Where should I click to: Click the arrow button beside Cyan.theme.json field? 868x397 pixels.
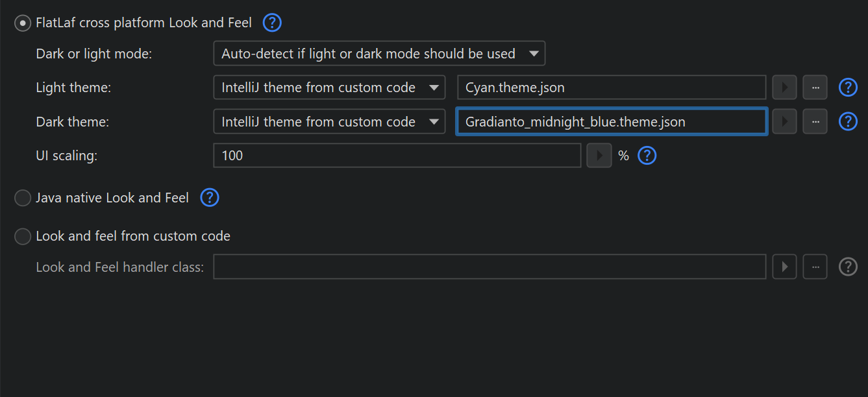pyautogui.click(x=784, y=88)
